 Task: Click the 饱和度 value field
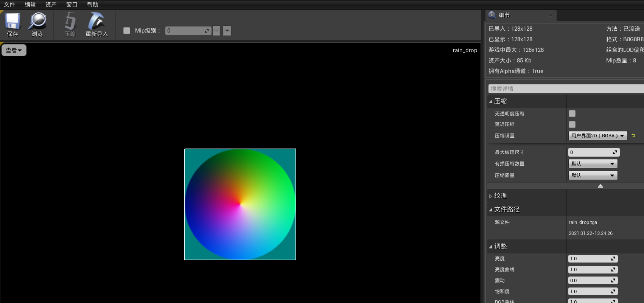593,292
